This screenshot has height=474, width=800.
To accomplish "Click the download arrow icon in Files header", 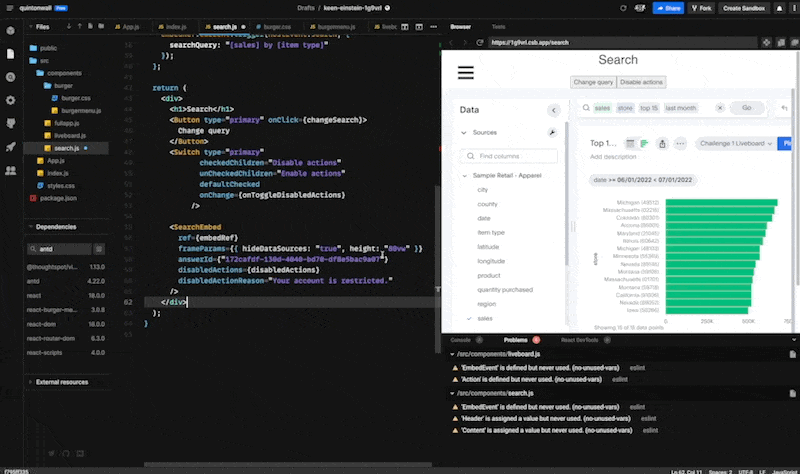I will 69,27.
